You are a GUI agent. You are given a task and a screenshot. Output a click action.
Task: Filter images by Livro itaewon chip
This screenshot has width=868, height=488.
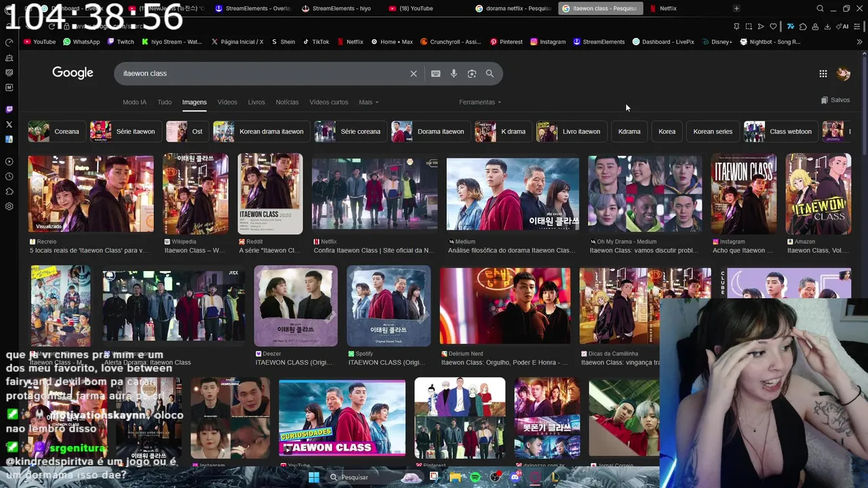point(572,131)
